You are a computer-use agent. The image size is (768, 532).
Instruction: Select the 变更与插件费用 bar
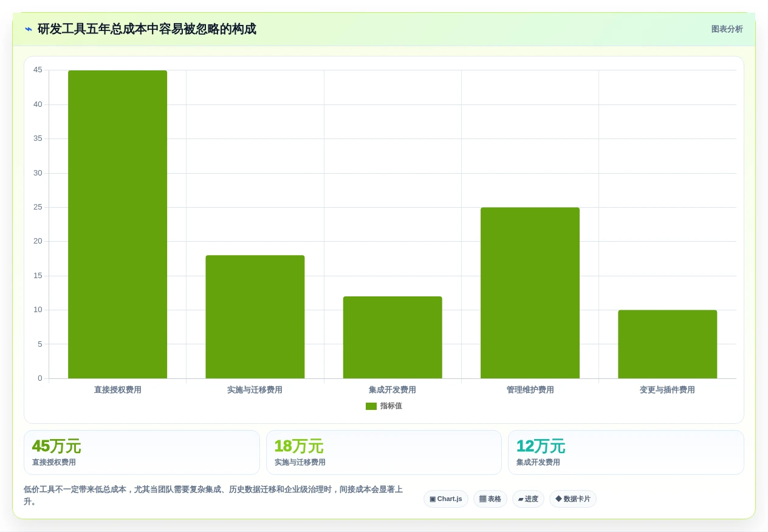pos(668,344)
